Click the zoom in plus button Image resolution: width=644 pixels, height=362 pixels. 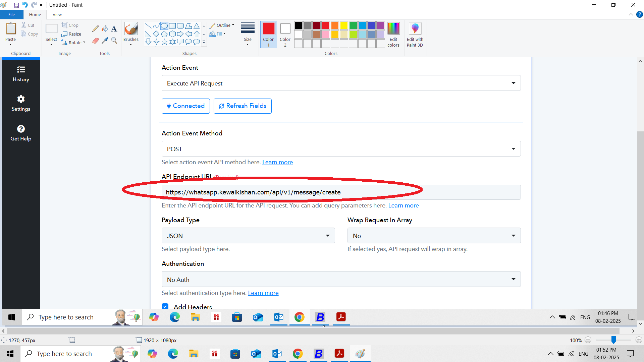[x=639, y=340]
